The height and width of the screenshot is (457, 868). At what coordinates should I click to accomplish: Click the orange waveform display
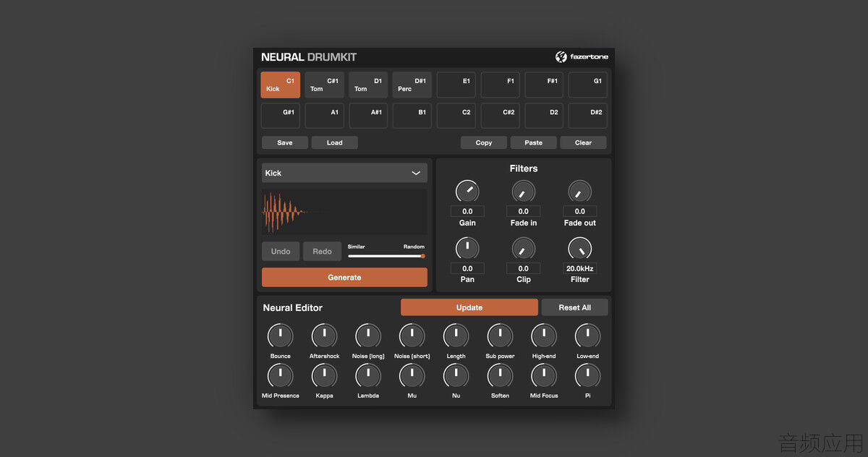click(344, 213)
